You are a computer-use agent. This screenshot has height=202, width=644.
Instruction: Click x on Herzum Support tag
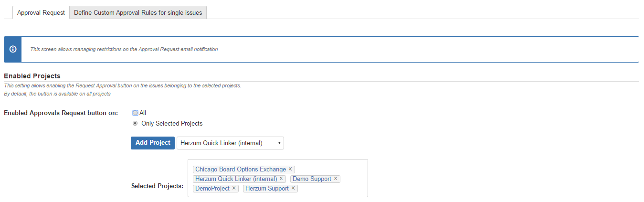click(x=293, y=188)
